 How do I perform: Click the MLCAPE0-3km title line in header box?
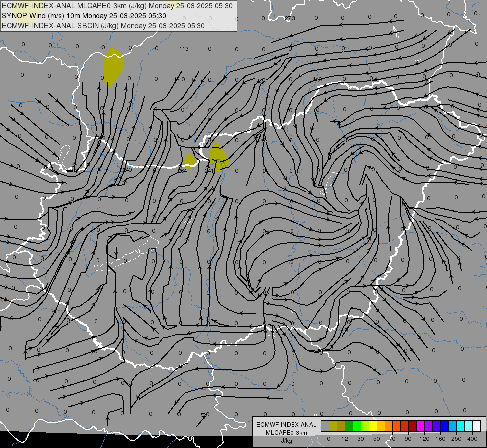point(117,6)
